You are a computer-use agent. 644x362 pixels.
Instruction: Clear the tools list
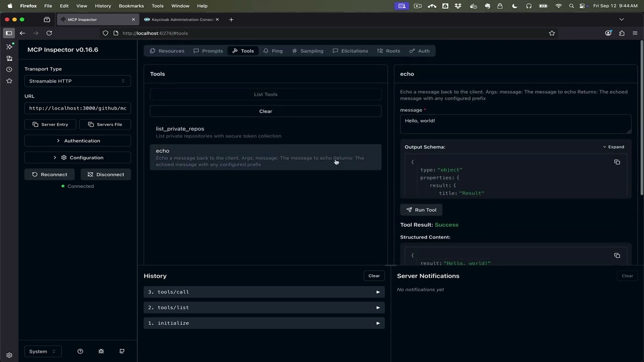(x=266, y=111)
